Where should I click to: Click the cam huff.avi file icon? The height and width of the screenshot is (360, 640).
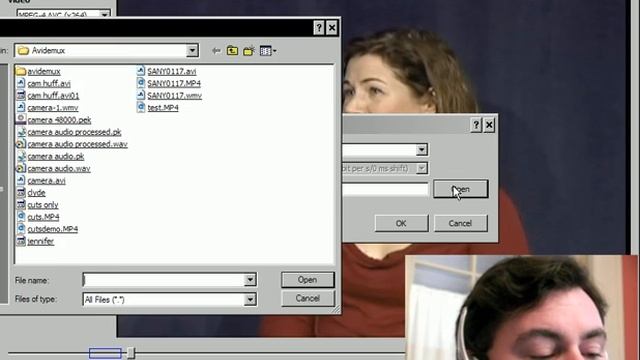click(x=20, y=83)
